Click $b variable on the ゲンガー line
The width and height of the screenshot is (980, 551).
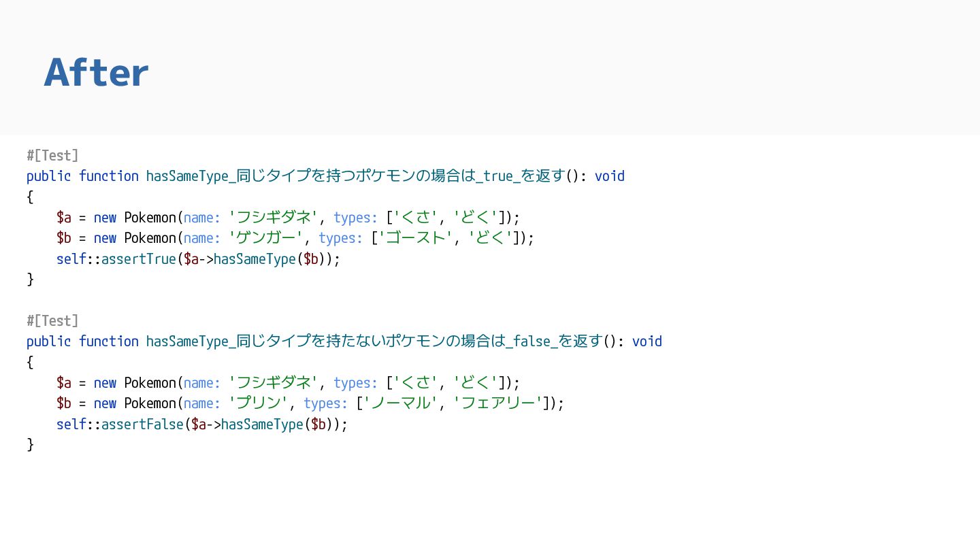pos(64,238)
